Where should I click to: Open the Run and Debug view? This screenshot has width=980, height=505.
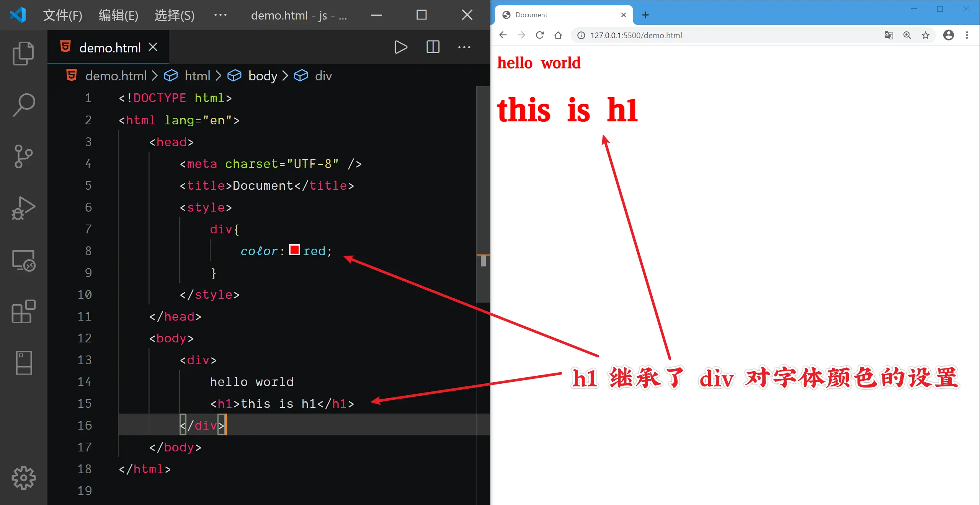point(23,208)
